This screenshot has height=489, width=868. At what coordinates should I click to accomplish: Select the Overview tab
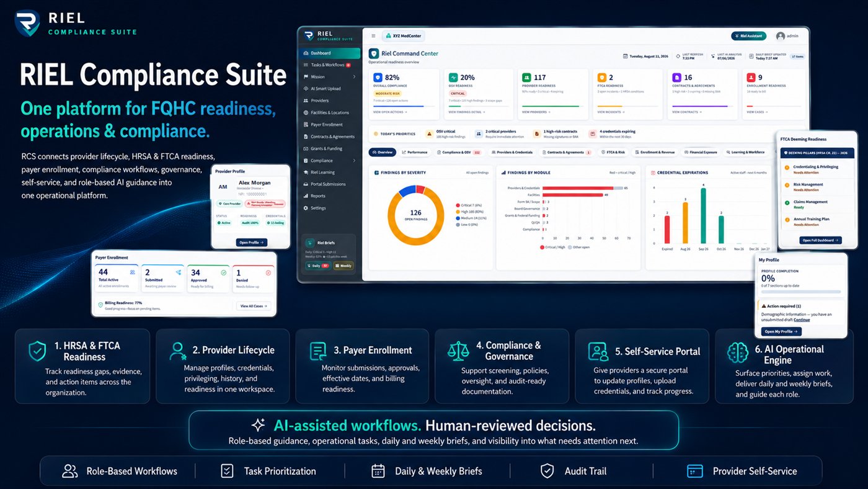pos(382,152)
